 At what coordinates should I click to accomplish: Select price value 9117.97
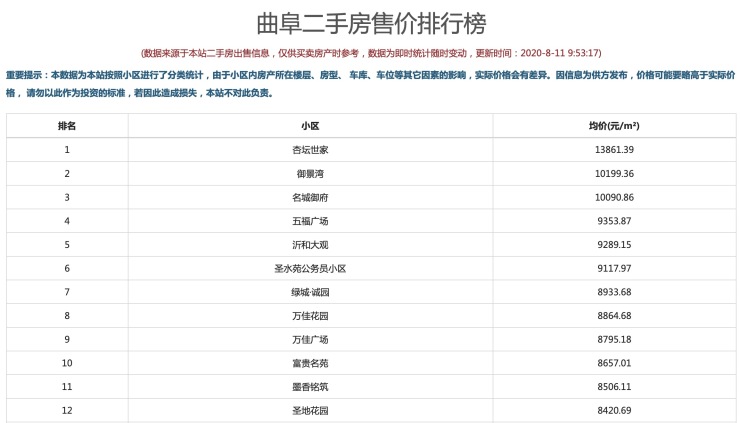tap(614, 268)
